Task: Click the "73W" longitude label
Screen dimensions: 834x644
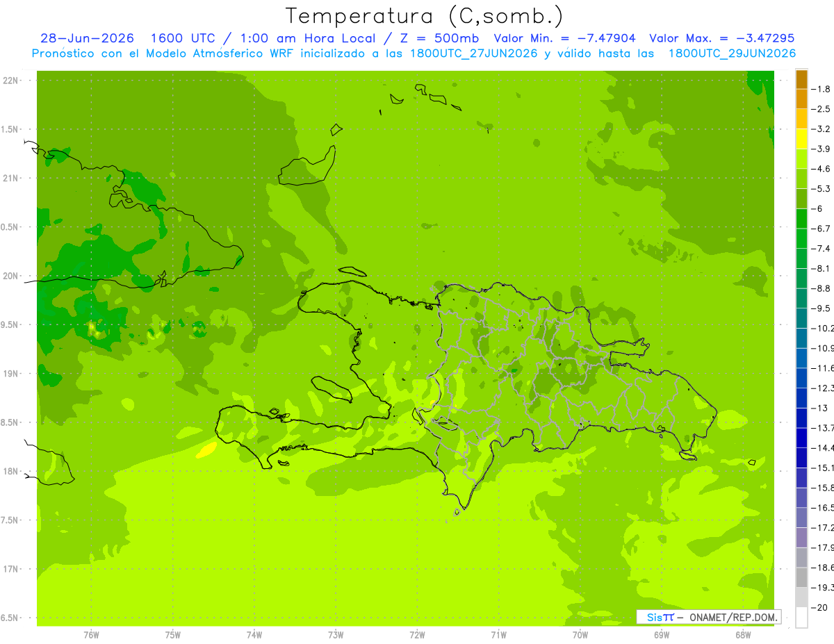Action: (336, 634)
